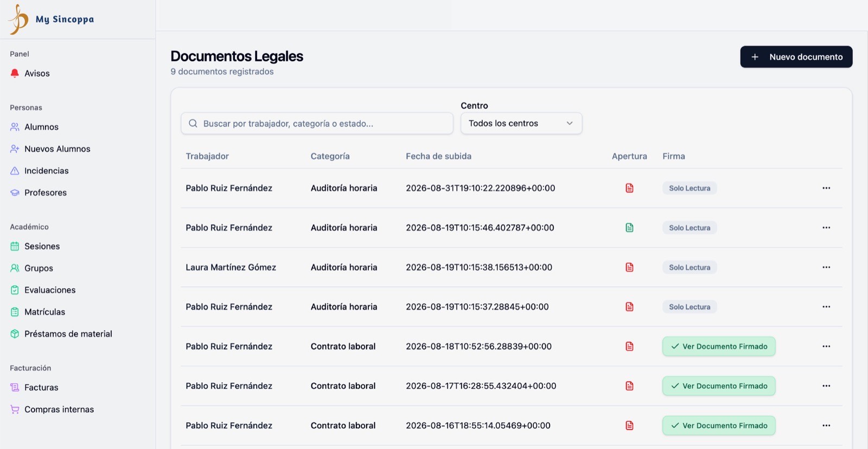The height and width of the screenshot is (449, 868).
Task: Click the red document icon for 2026-08-31 row
Action: (629, 188)
